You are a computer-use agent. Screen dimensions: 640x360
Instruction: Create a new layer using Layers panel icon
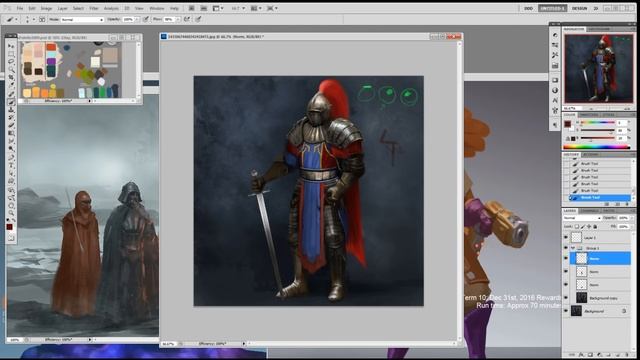(x=618, y=355)
